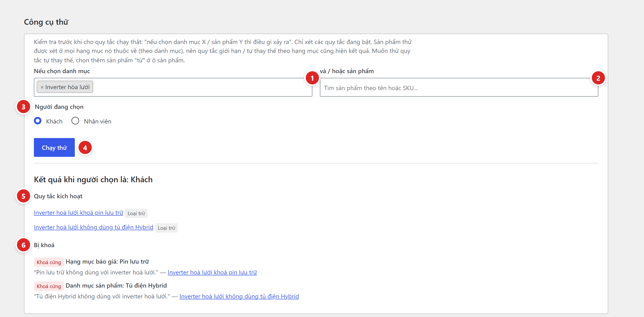Screen dimensions: 644x317
Task: Click red annotation marker number 5
Action: click(23, 196)
